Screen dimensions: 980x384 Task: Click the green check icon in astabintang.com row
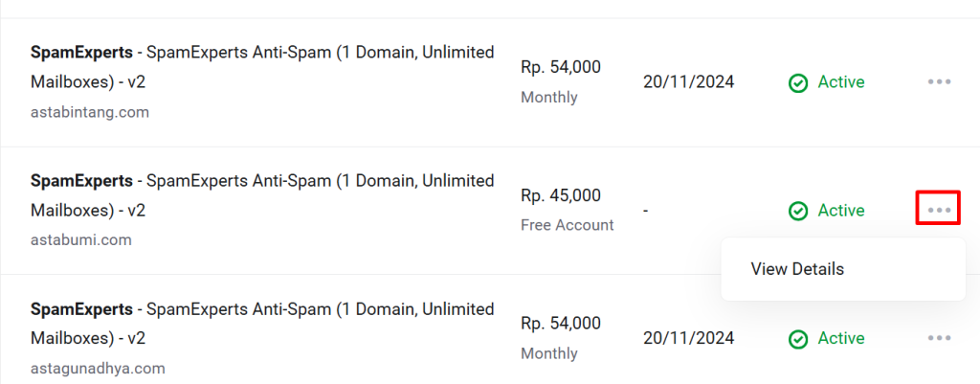(797, 82)
